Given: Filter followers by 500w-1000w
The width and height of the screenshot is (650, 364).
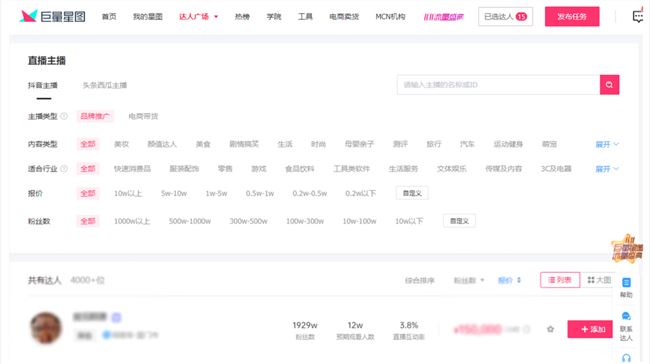Looking at the screenshot, I should [190, 221].
